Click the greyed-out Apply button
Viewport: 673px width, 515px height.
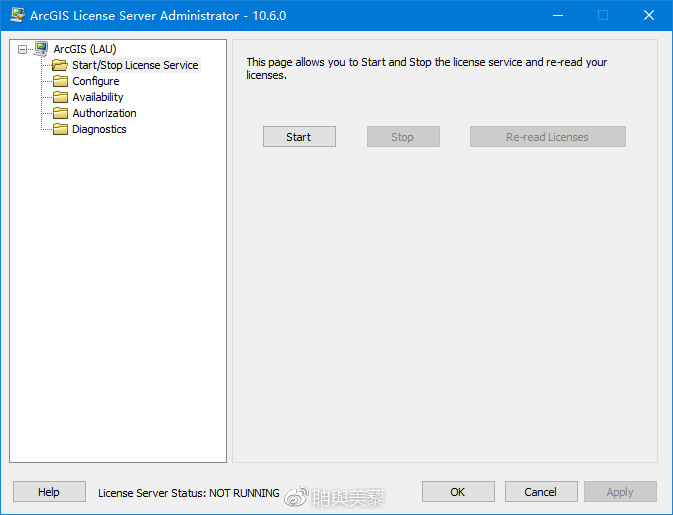[620, 491]
